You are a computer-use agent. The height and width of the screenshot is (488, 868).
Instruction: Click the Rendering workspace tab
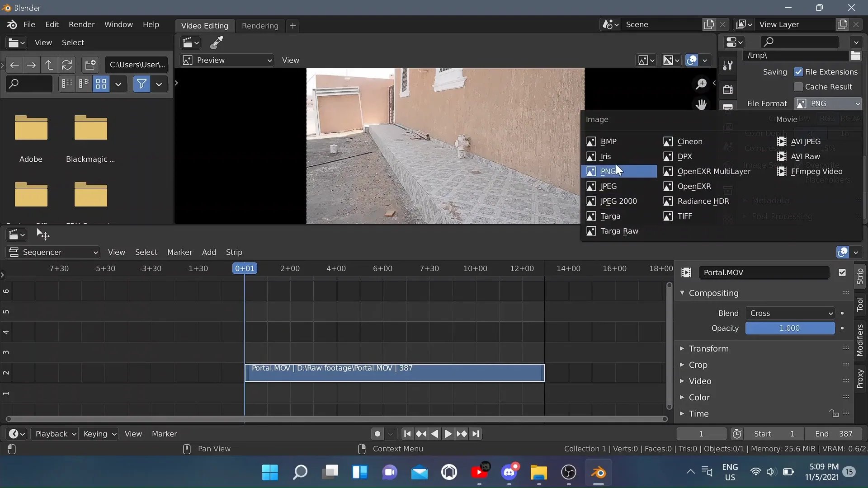(x=260, y=25)
